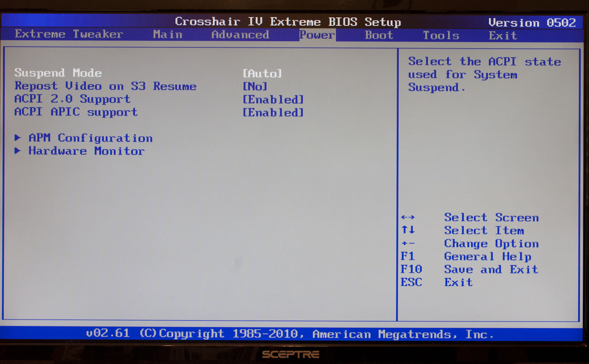Image resolution: width=589 pixels, height=364 pixels.
Task: Click the Select Item help text
Action: click(x=484, y=231)
